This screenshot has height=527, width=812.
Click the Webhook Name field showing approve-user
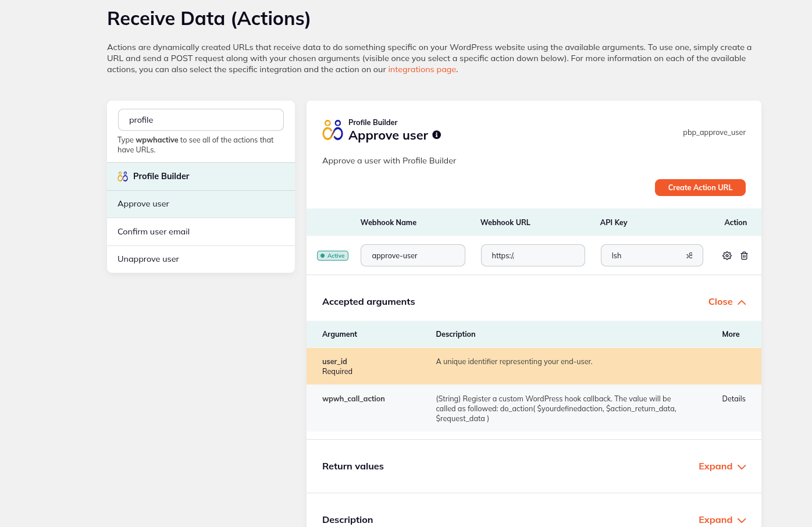(412, 255)
